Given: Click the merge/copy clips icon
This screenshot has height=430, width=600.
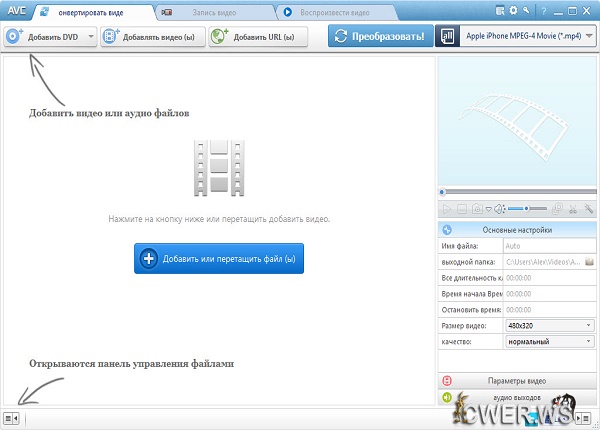Looking at the screenshot, I should click(x=557, y=209).
